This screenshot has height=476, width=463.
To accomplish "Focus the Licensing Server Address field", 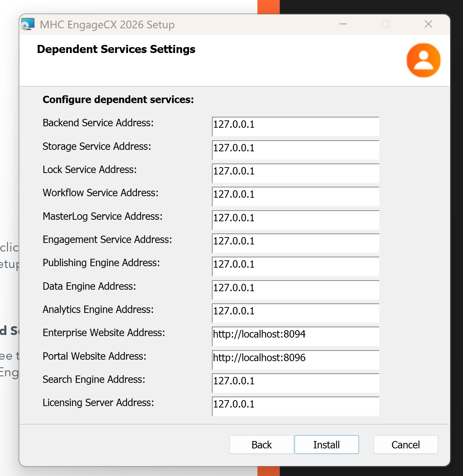I will [296, 406].
